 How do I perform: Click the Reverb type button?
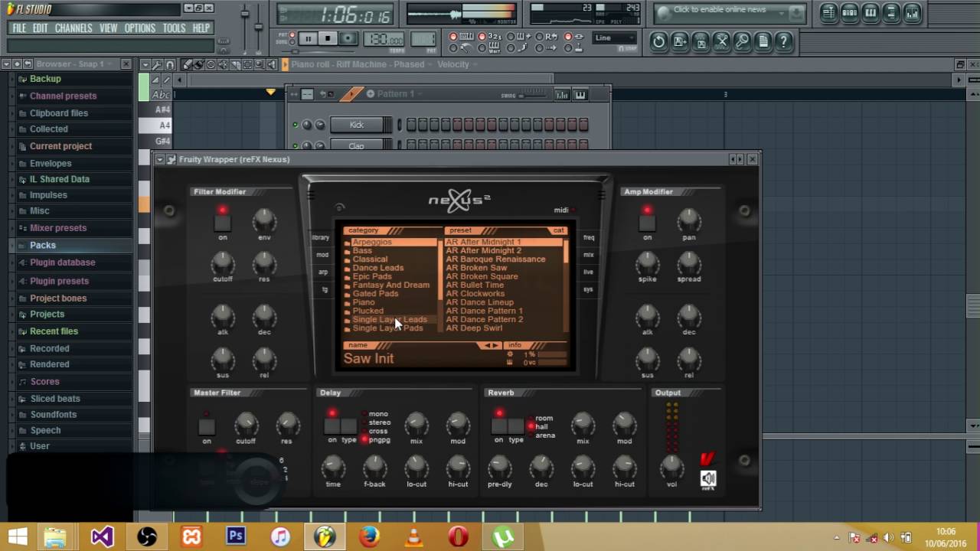pos(516,425)
